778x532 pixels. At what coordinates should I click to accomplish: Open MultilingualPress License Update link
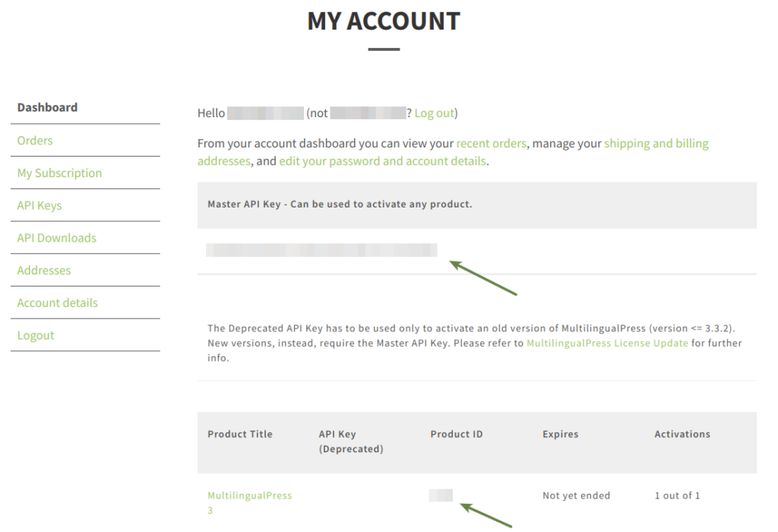pyautogui.click(x=607, y=344)
